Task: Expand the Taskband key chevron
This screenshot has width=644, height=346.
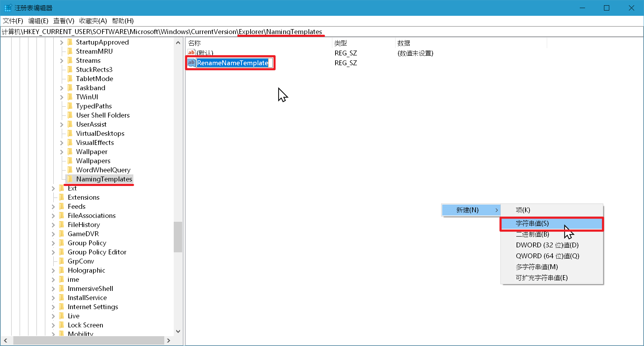Action: (x=62, y=88)
